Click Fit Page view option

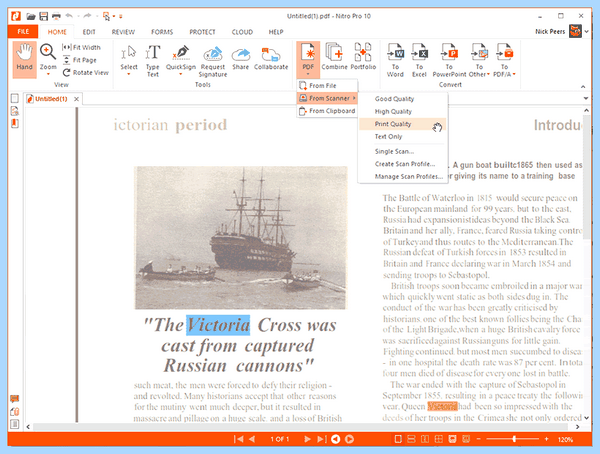tap(79, 60)
